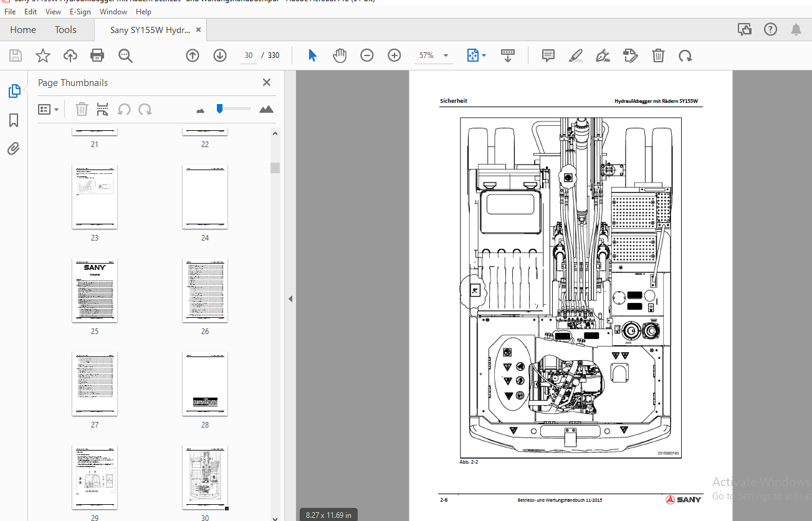
Task: Switch to the Home tab
Action: [x=23, y=29]
